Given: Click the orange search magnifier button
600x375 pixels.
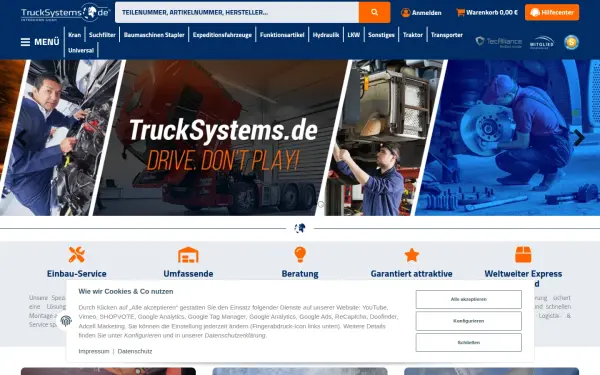Looking at the screenshot, I should 374,12.
